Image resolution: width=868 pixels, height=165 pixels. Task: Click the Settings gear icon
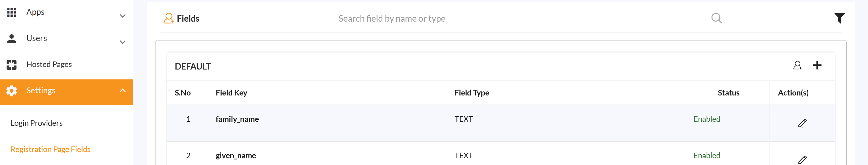coord(11,91)
